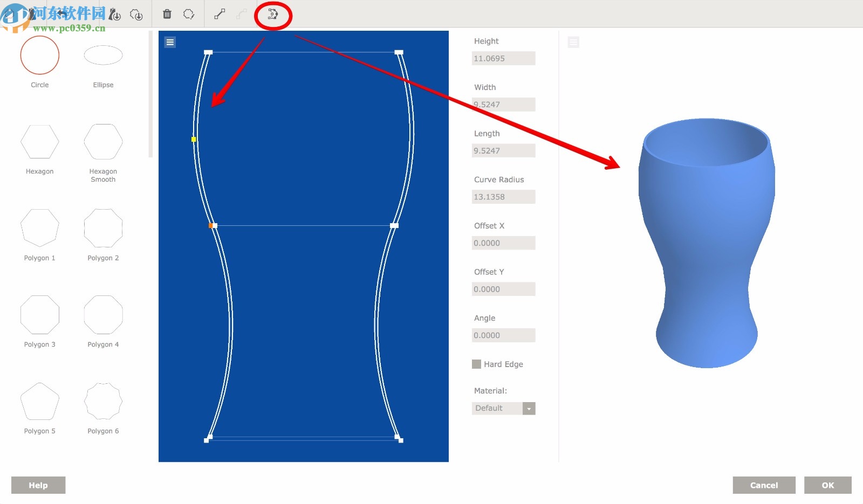863x504 pixels.
Task: Click the Height value field
Action: pyautogui.click(x=504, y=58)
